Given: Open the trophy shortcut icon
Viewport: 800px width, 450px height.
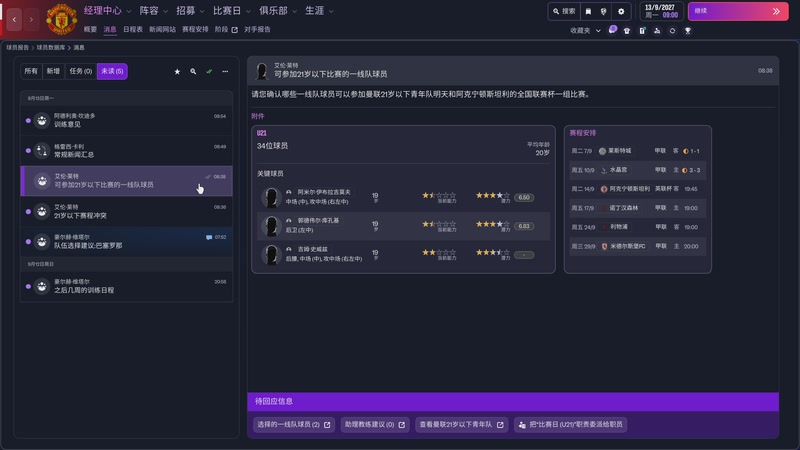Looking at the screenshot, I should pyautogui.click(x=688, y=31).
